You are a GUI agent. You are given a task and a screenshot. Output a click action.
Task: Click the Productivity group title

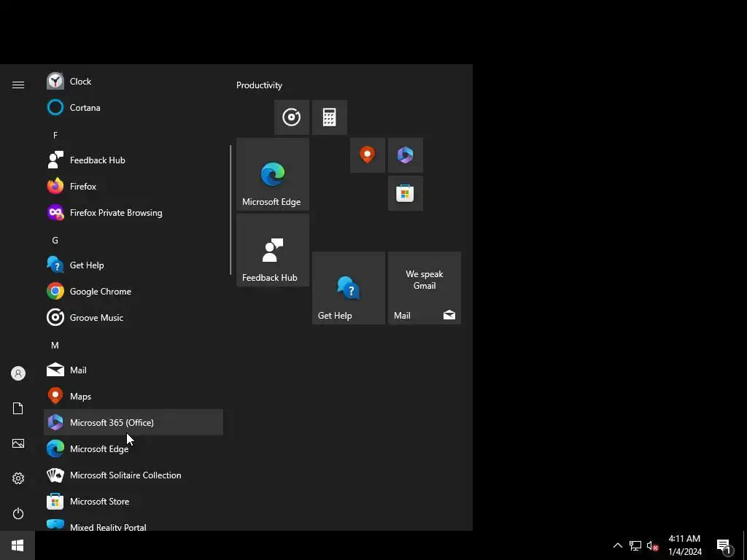[259, 85]
